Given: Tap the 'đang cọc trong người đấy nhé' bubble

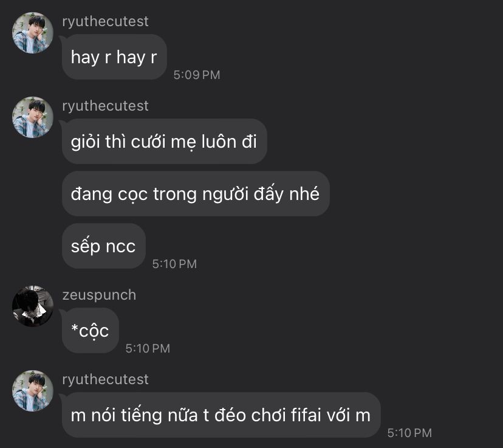Looking at the screenshot, I should click(196, 193).
